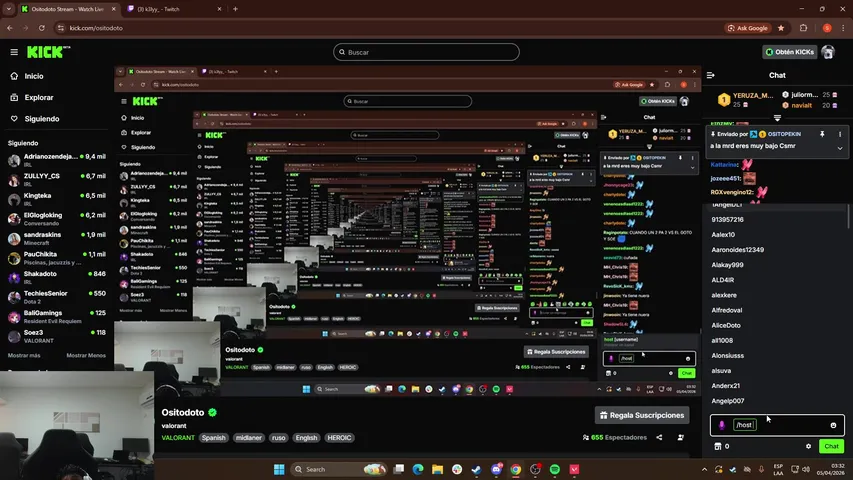Click top gifter YERUZA_M badge
Screen dimensions: 853x480
(724, 100)
